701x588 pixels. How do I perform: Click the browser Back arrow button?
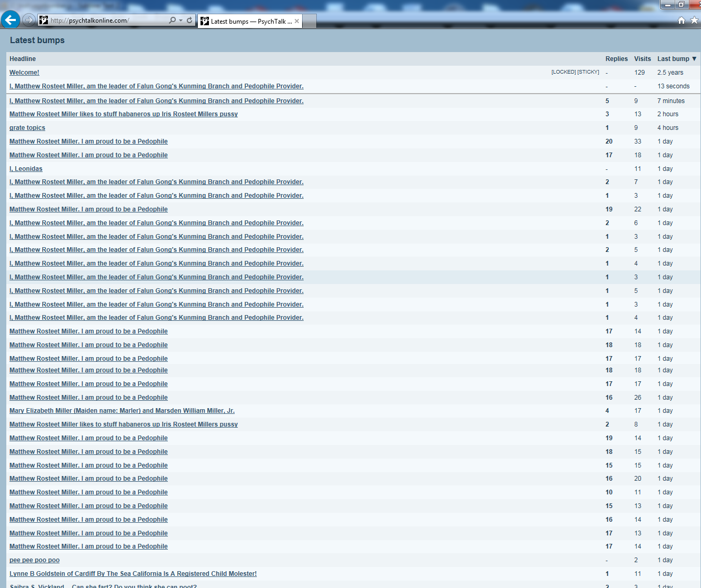[x=10, y=20]
